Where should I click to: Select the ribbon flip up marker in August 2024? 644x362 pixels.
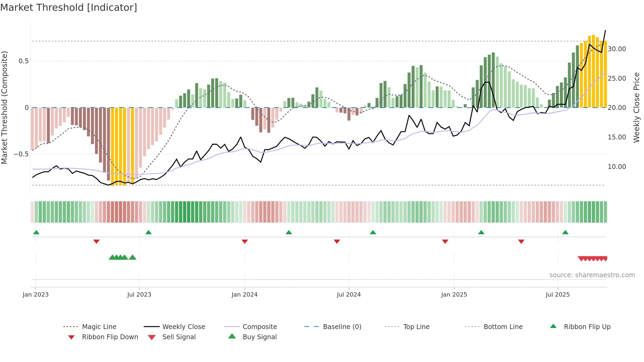pyautogui.click(x=373, y=232)
